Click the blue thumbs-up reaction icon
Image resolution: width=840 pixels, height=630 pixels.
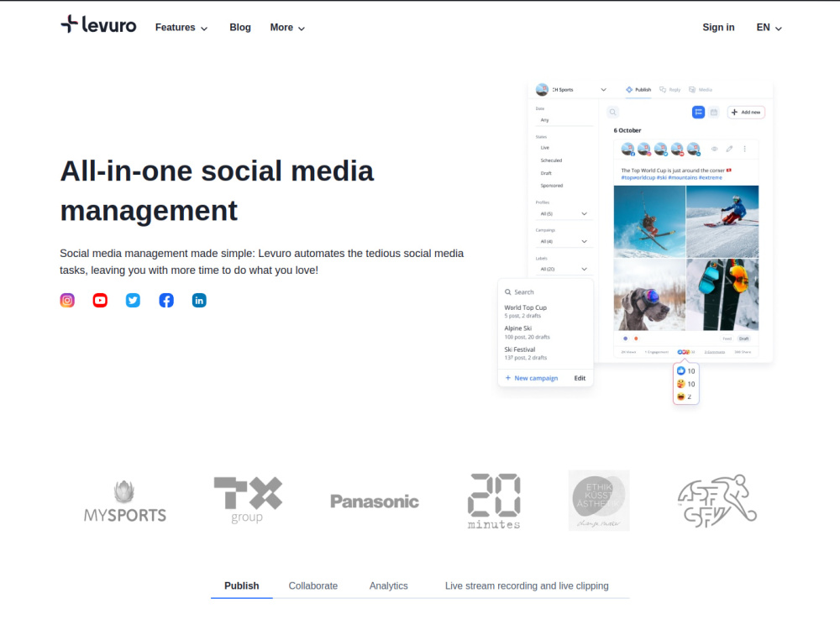point(681,370)
